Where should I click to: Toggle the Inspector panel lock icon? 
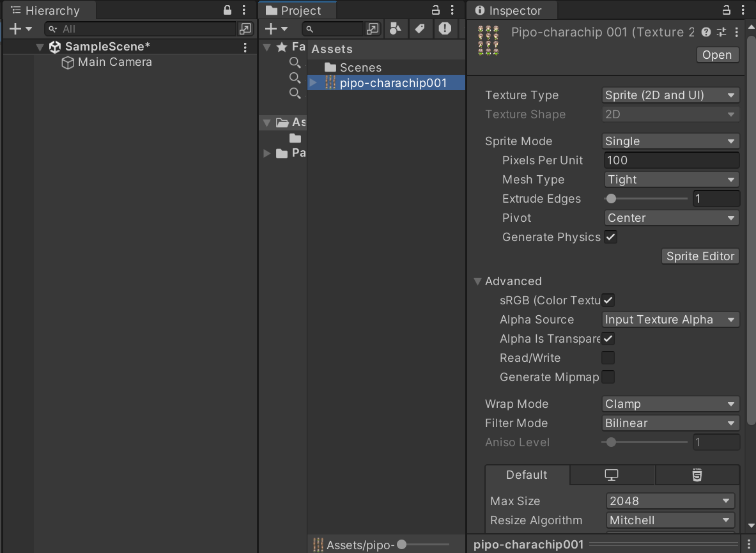pyautogui.click(x=726, y=10)
